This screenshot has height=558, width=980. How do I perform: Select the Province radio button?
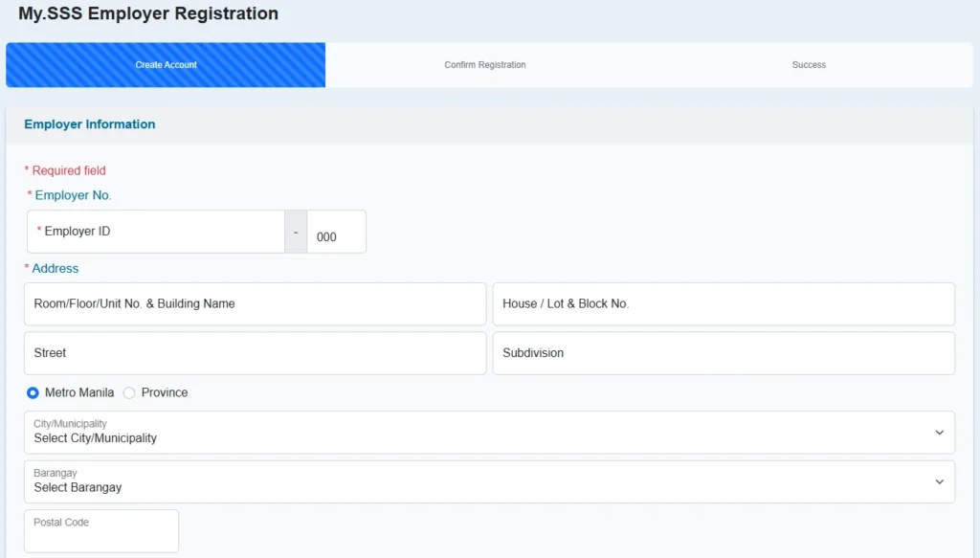click(x=129, y=393)
